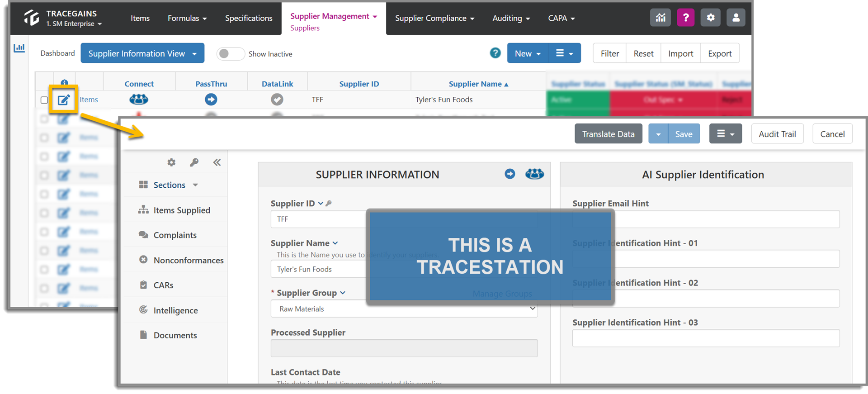Click the Cancel button
The height and width of the screenshot is (394, 868).
[x=832, y=134]
